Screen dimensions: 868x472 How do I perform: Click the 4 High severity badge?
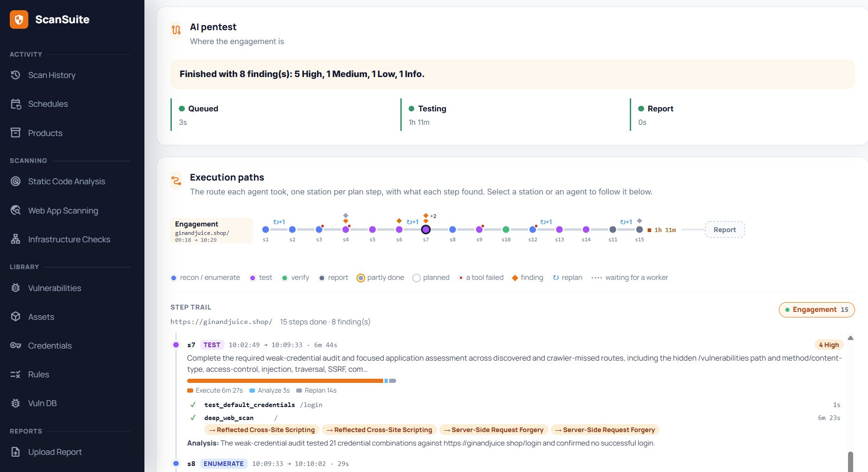tap(829, 345)
